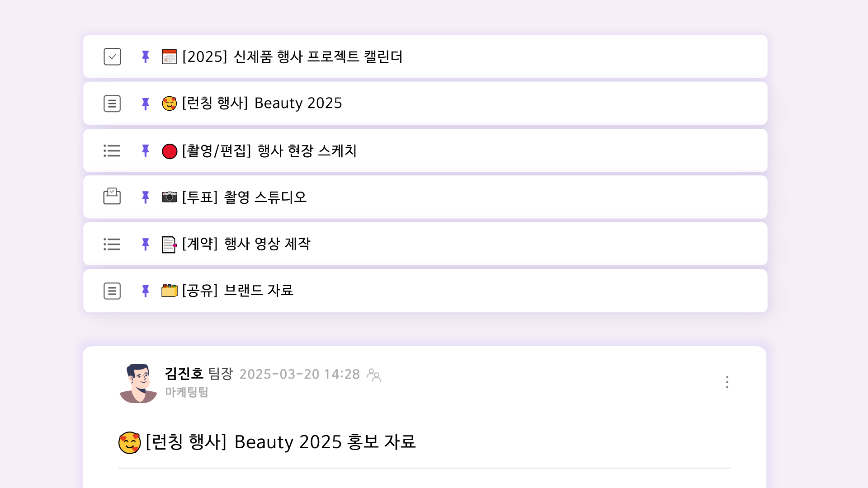Toggle the pin on 촬영/편집 행사 현장 스케치

[x=145, y=150]
